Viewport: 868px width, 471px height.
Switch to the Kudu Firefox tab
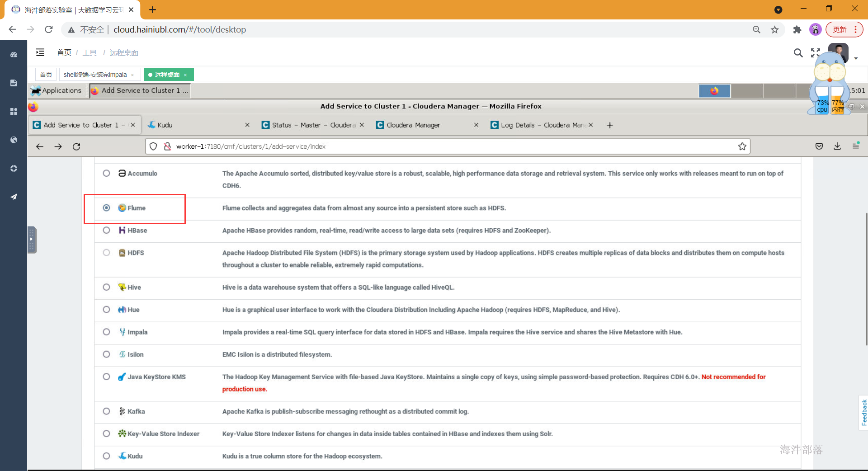[198, 125]
